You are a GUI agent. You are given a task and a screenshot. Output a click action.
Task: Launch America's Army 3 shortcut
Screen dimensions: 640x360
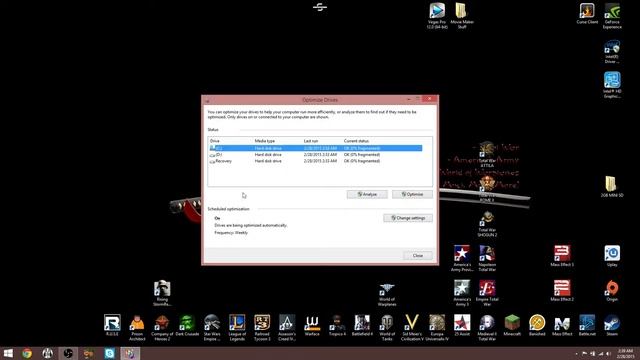coord(462,293)
